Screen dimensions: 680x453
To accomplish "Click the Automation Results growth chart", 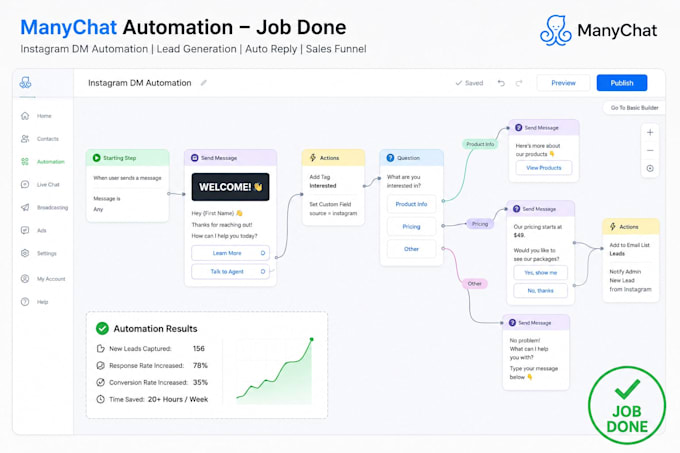I will (275, 371).
